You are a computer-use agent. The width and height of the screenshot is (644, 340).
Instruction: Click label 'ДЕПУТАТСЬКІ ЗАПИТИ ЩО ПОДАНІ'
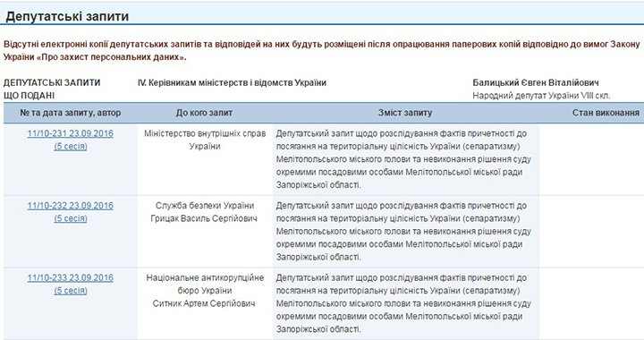pyautogui.click(x=52, y=89)
